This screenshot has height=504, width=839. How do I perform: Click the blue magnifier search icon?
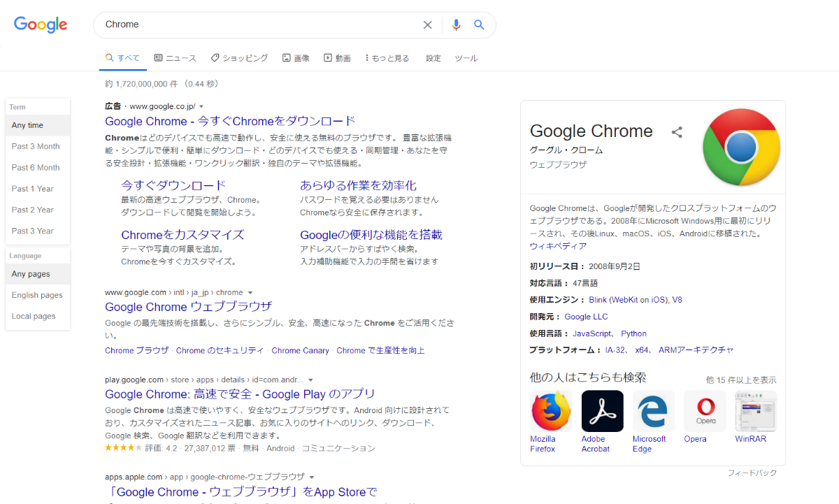tap(479, 25)
